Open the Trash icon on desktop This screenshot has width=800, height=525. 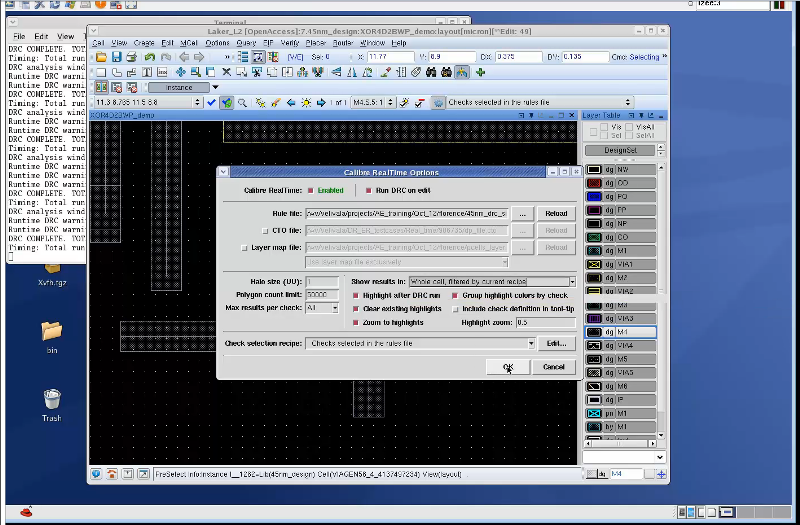point(52,405)
